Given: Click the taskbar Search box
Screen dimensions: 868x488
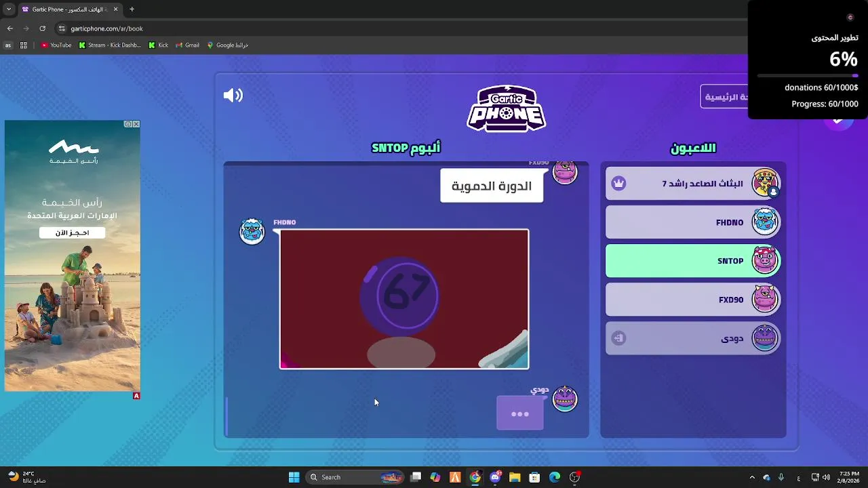Looking at the screenshot, I should click(356, 477).
